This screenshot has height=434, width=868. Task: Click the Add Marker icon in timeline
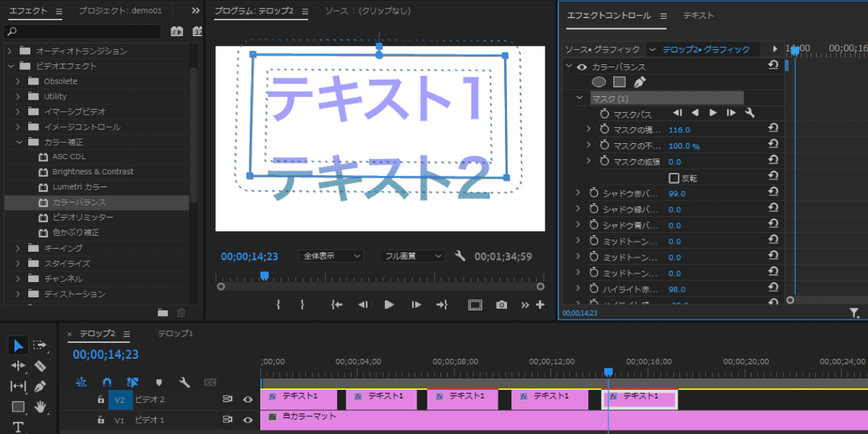158,382
